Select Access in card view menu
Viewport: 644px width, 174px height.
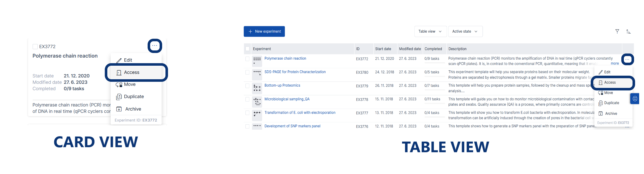coord(132,72)
